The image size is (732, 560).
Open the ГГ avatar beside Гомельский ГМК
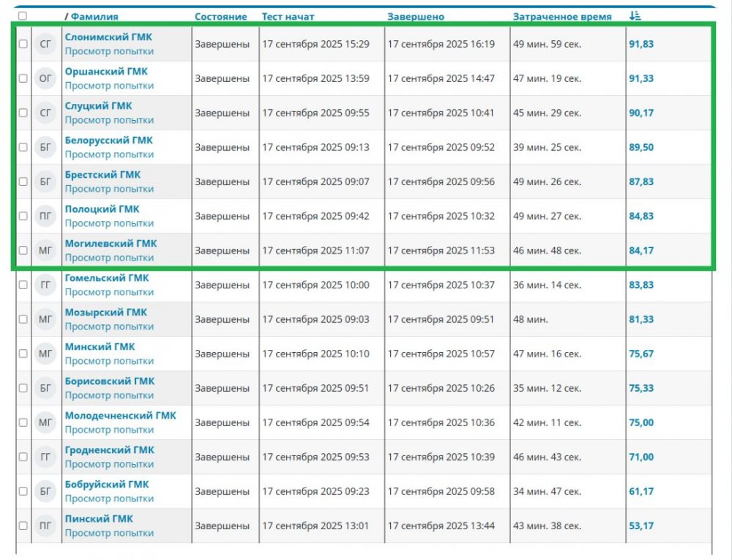click(45, 285)
